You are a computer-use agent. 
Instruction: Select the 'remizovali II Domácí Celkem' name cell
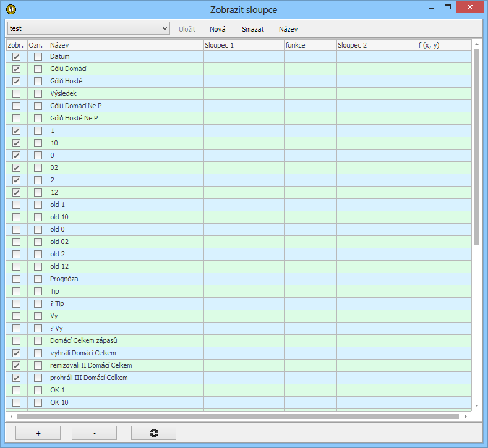(x=126, y=365)
